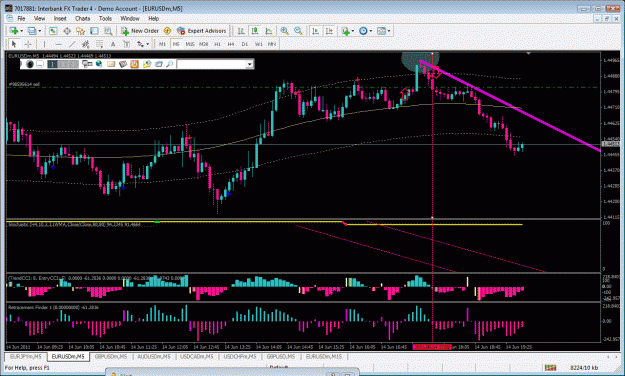This screenshot has height=376, width=625.
Task: Switch to M1 timeframe
Action: click(x=162, y=44)
